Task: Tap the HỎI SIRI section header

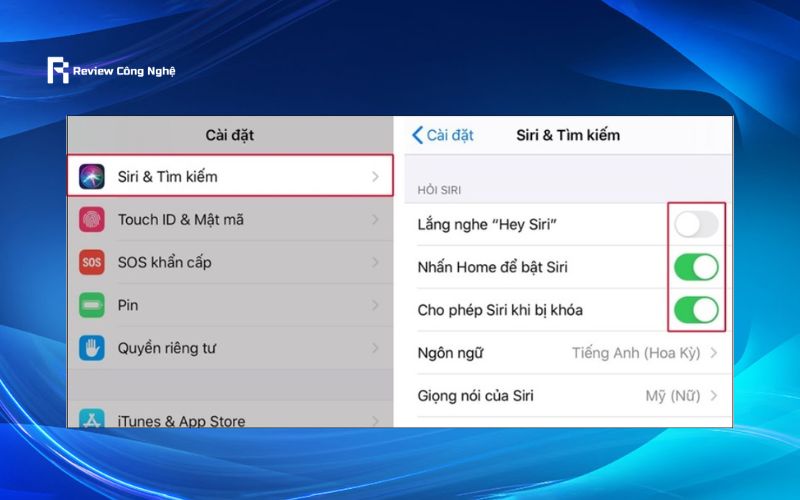Action: tap(439, 190)
